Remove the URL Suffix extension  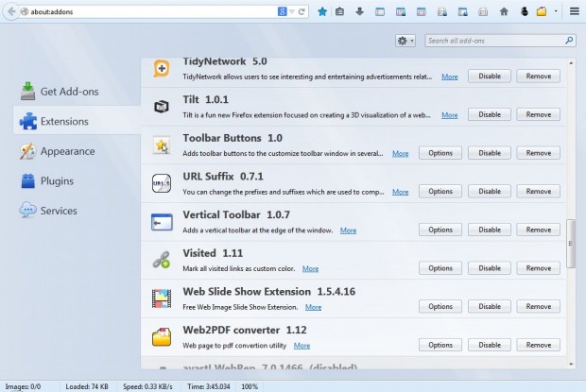point(538,191)
